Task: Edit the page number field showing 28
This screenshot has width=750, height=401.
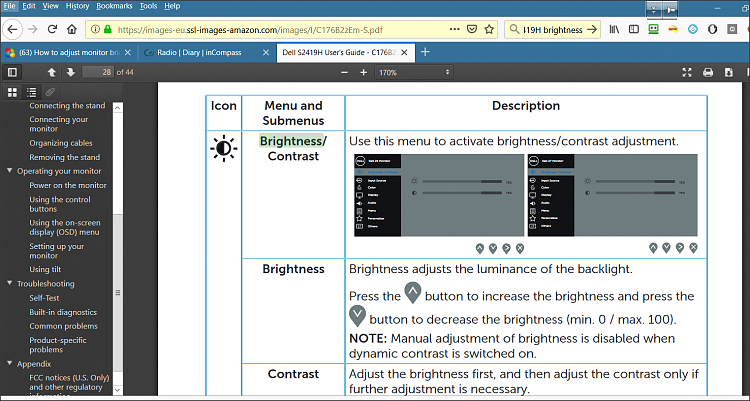Action: click(98, 72)
